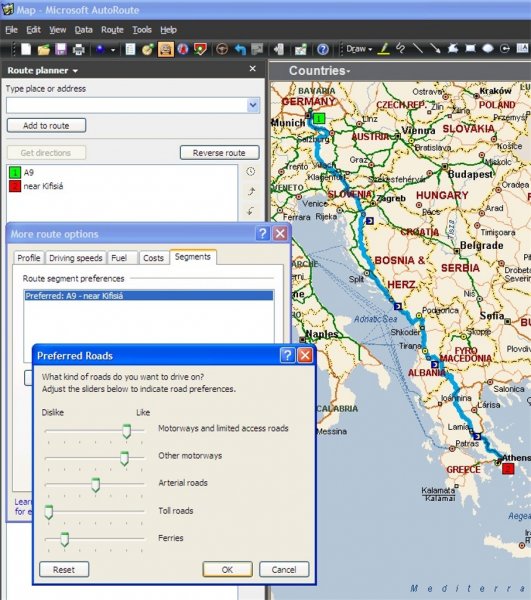Click the red map marker tool icon
The image size is (531, 600).
(200, 49)
